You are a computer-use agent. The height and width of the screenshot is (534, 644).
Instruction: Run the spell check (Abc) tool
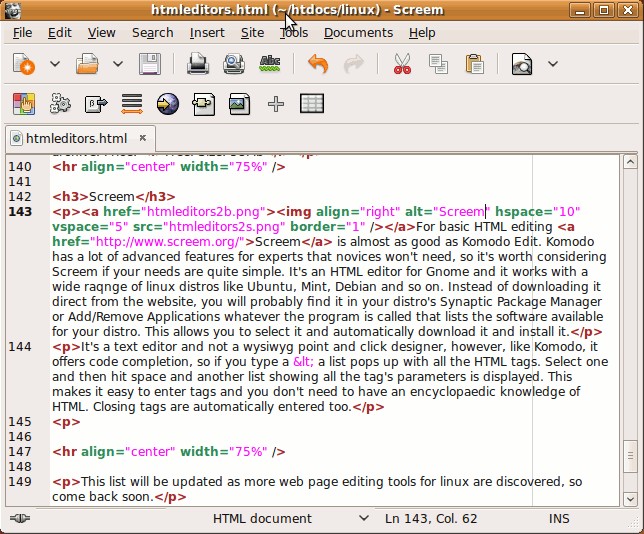click(x=269, y=65)
